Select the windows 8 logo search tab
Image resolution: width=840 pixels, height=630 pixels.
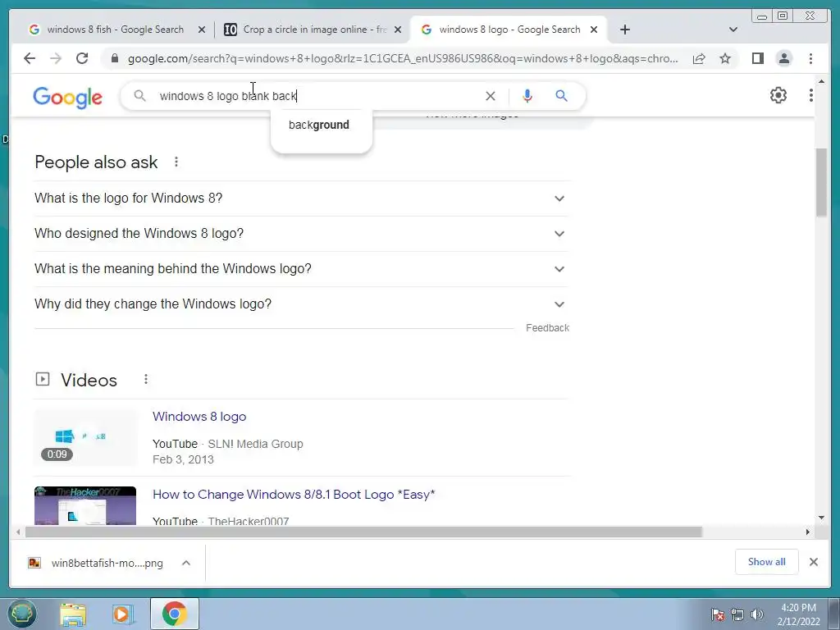(x=509, y=30)
